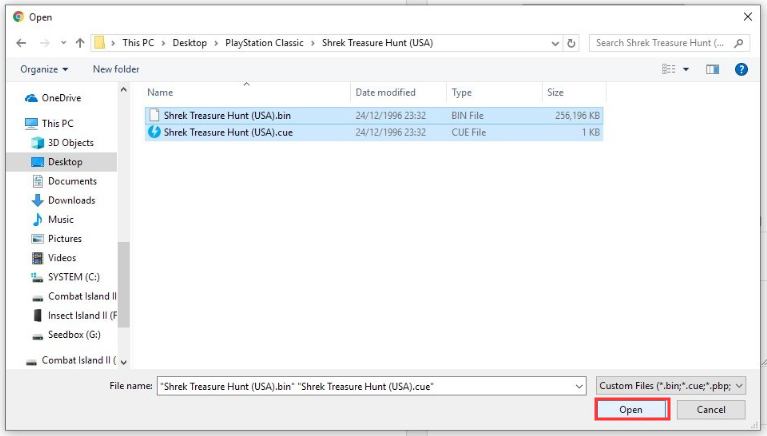Click the BIN File type cell

click(467, 115)
